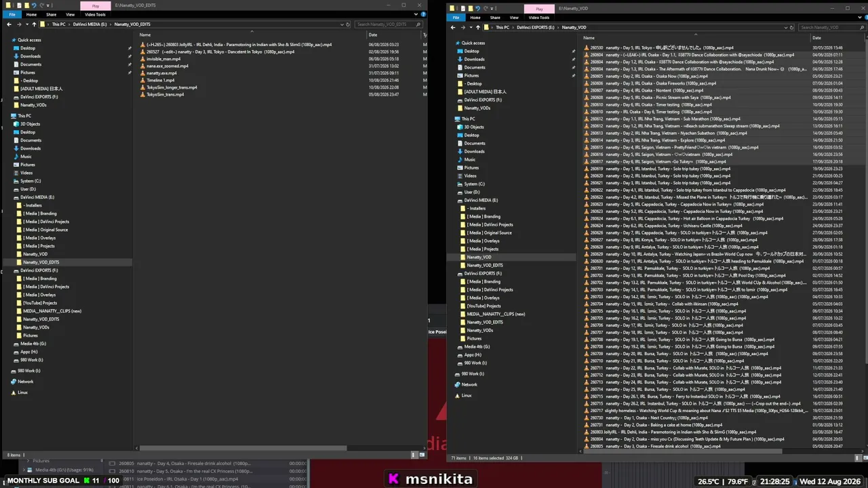
Task: Select Linux icon in right window sidebar
Action: [x=457, y=395]
